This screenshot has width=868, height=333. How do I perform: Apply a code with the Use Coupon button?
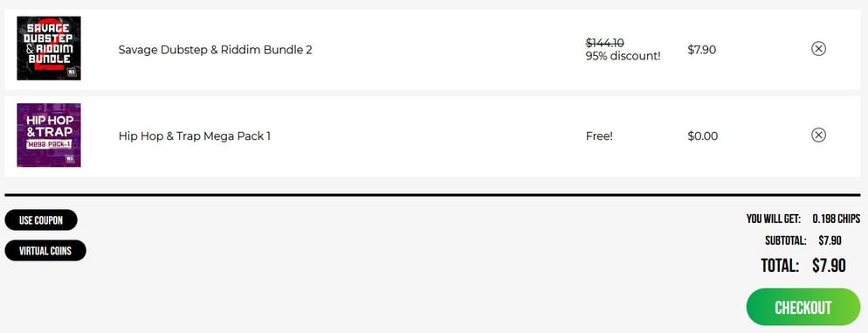coord(41,220)
